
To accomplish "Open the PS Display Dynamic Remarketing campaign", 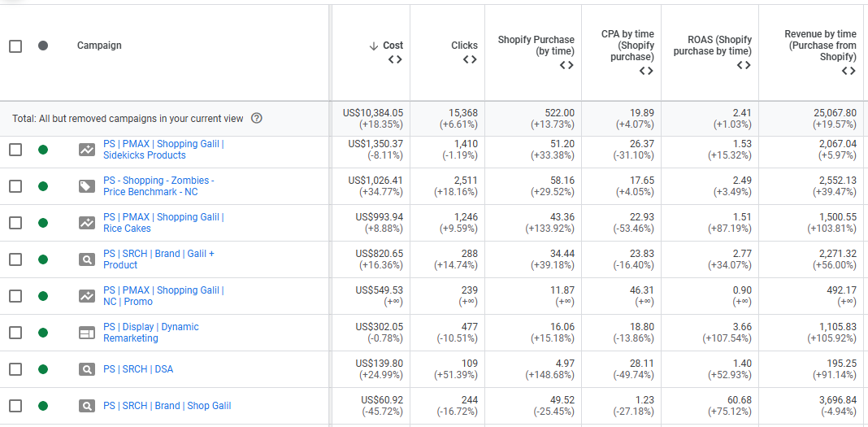I will (150, 333).
